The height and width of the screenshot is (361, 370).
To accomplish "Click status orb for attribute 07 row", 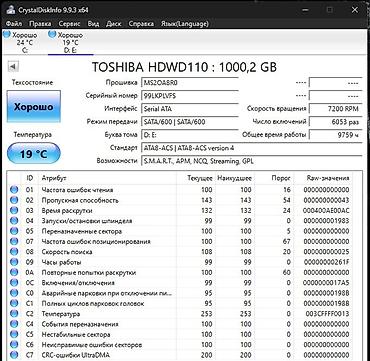I will [14, 241].
